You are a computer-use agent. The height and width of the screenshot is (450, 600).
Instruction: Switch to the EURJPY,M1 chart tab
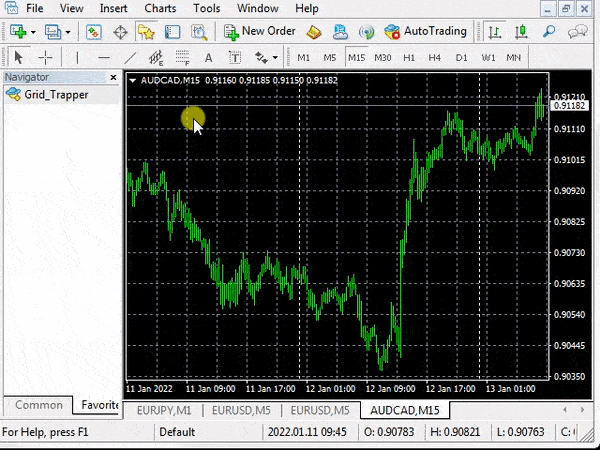point(163,410)
